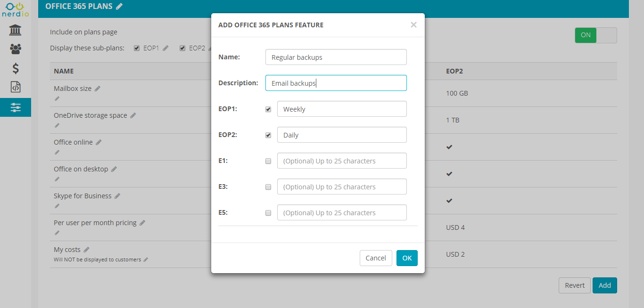The height and width of the screenshot is (308, 644).
Task: Edit Mailbox size name pencil icon
Action: coord(98,89)
